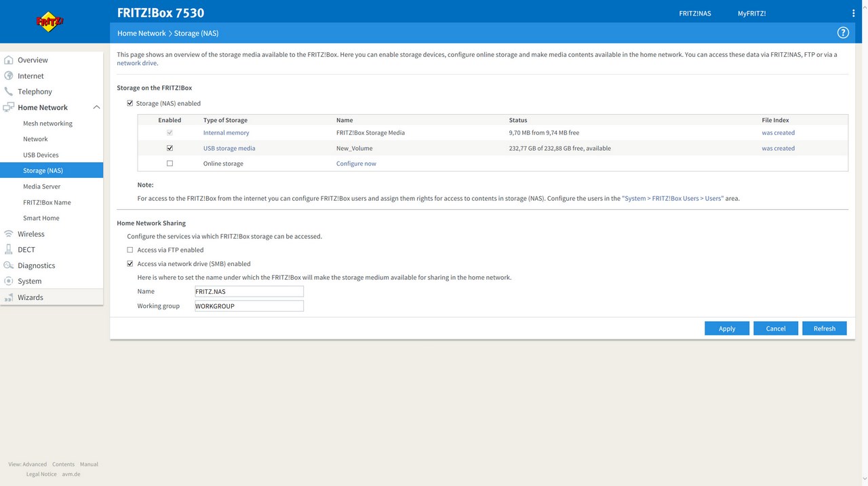The height and width of the screenshot is (486, 868).
Task: Click the Name field containing FRITZ.NAS
Action: click(x=249, y=291)
